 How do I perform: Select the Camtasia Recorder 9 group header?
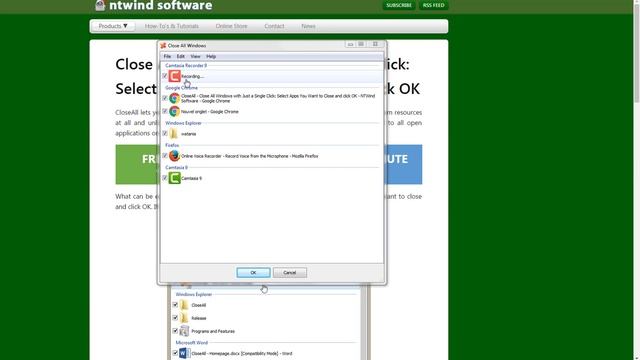[x=186, y=65]
